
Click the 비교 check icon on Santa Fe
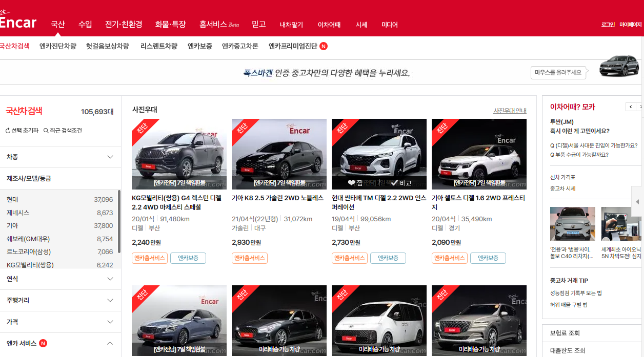pyautogui.click(x=394, y=183)
